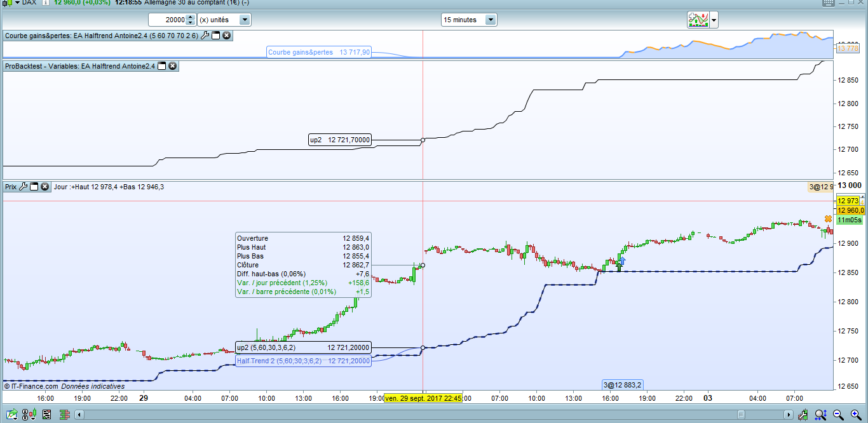Click the ProBacktest - Variables panel title

[x=80, y=66]
